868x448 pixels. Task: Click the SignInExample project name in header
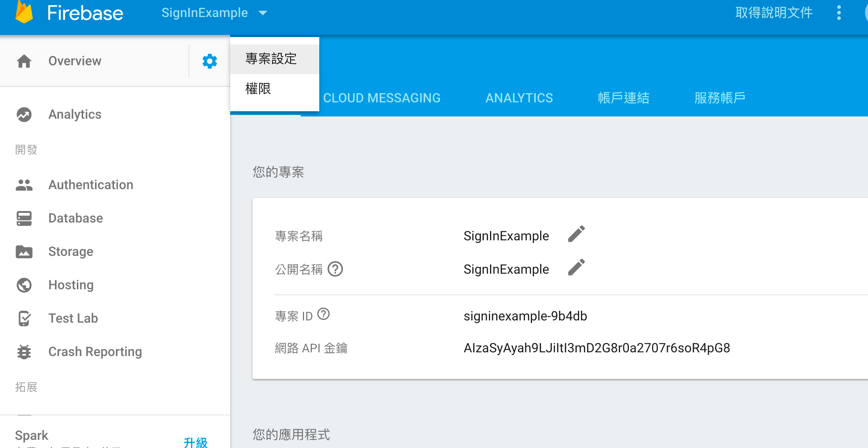[205, 13]
